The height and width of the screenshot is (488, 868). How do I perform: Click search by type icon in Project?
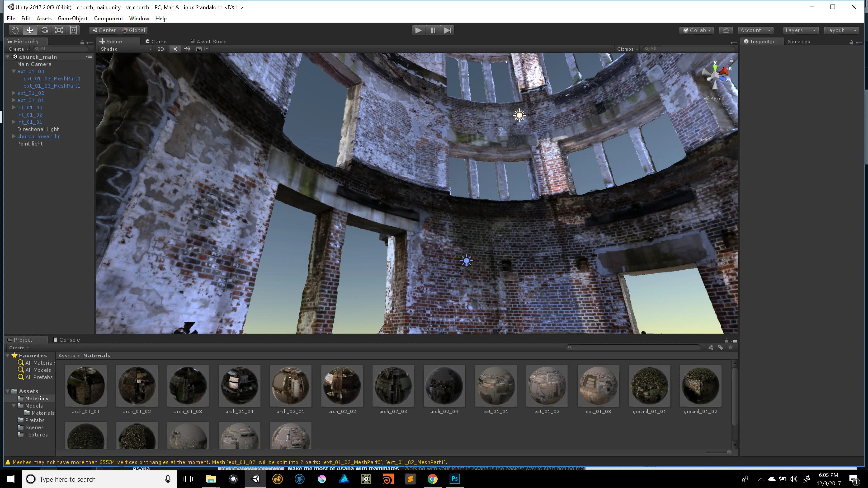point(711,347)
